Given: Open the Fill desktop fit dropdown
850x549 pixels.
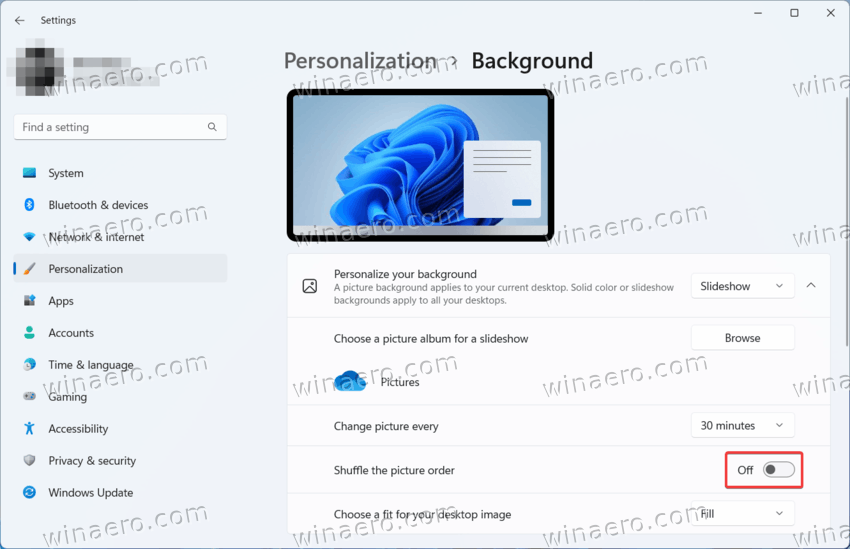Looking at the screenshot, I should tap(742, 513).
